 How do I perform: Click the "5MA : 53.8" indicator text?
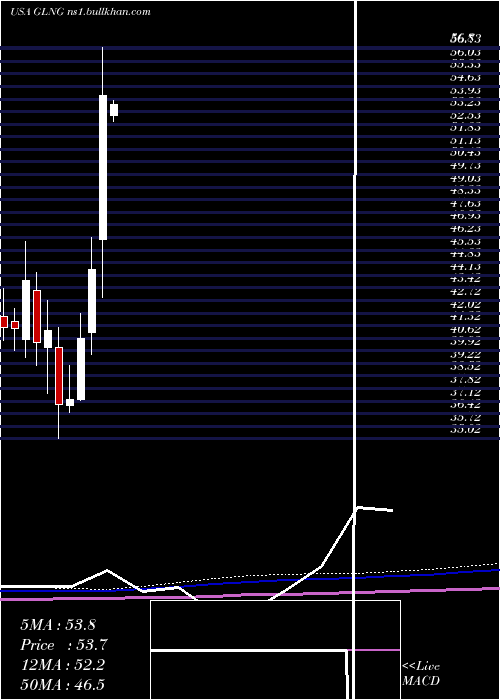58,625
